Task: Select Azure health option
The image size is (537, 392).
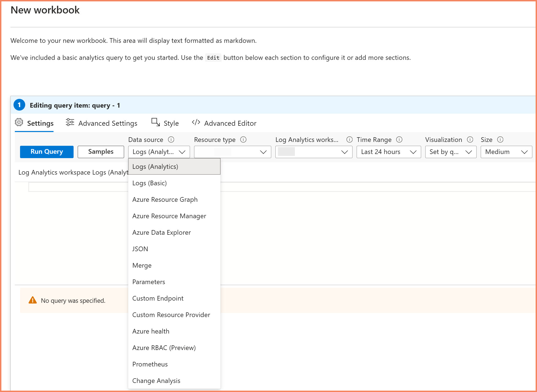Action: click(174, 331)
